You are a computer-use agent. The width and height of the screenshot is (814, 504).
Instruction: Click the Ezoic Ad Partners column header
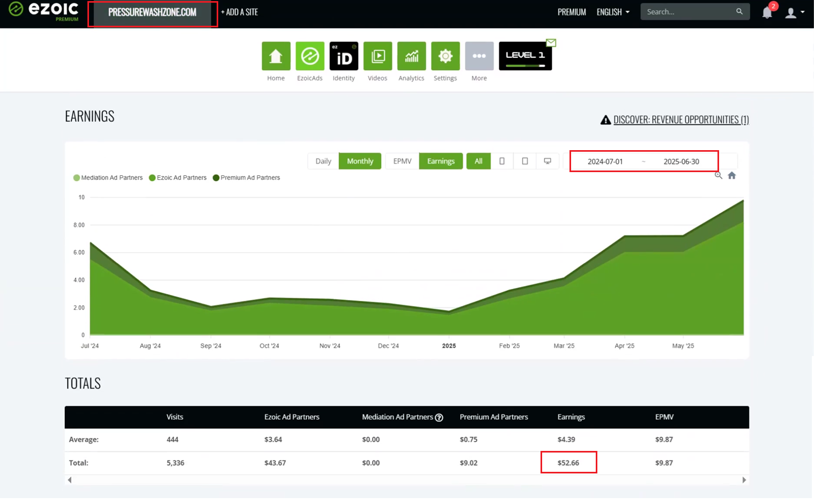click(292, 417)
